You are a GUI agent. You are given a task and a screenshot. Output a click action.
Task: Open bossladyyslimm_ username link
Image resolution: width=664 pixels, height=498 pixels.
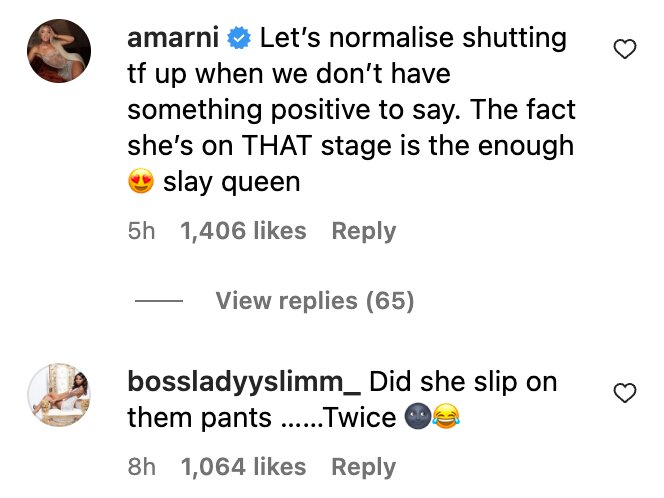[x=244, y=382]
